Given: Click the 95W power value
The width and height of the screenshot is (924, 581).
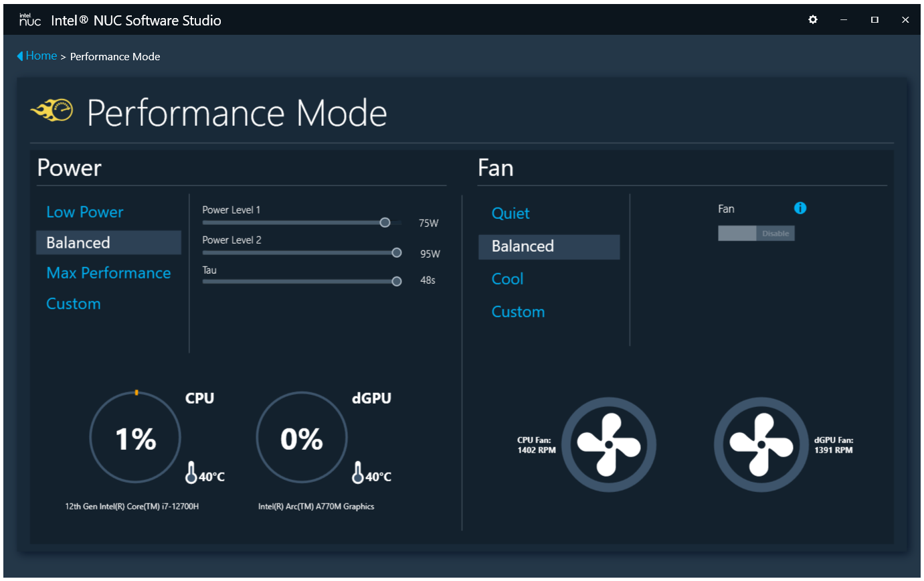Looking at the screenshot, I should 430,254.
